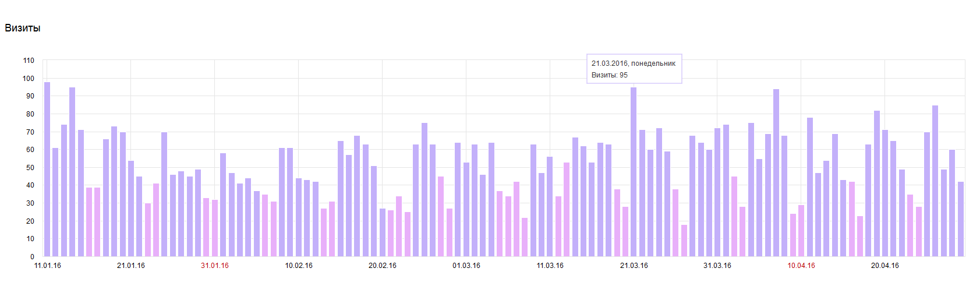Select the last bar at the chart's right end
980x307 pixels.
coord(961,219)
